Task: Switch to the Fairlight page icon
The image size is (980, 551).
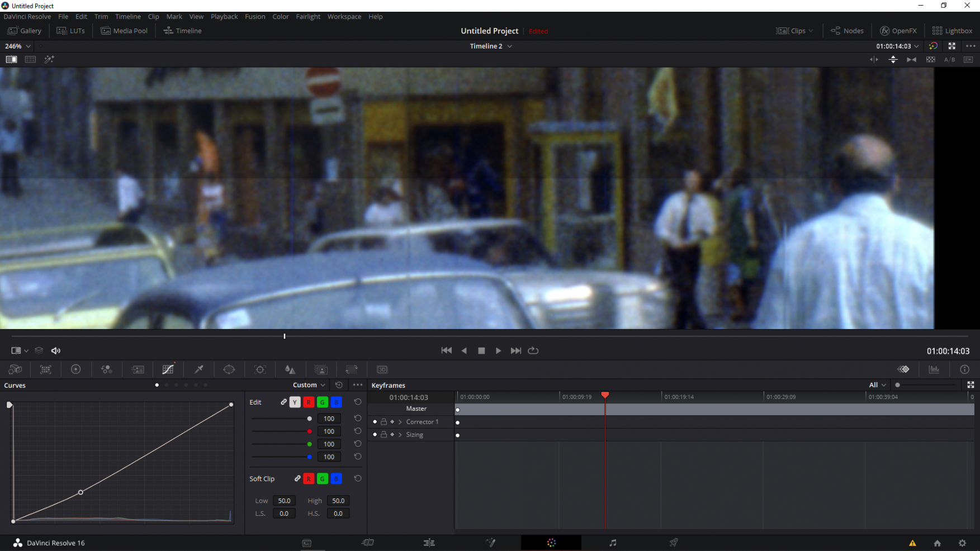Action: point(613,543)
